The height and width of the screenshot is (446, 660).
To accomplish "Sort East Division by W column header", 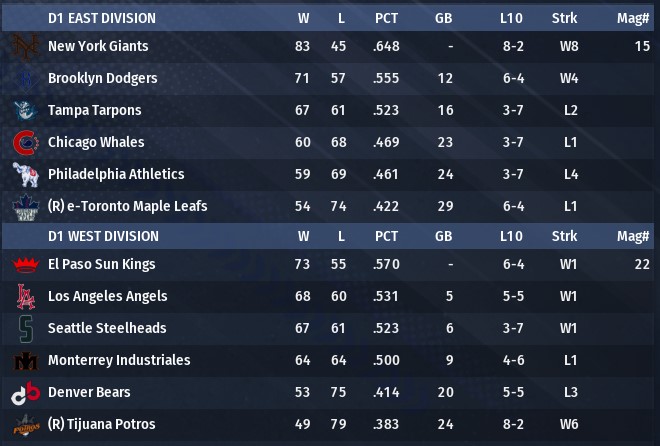I will [x=303, y=18].
